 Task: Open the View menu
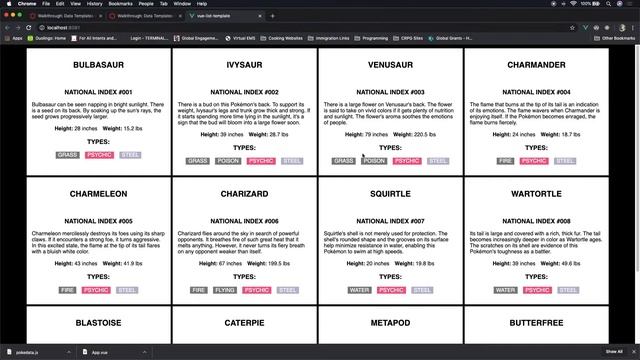(76, 4)
